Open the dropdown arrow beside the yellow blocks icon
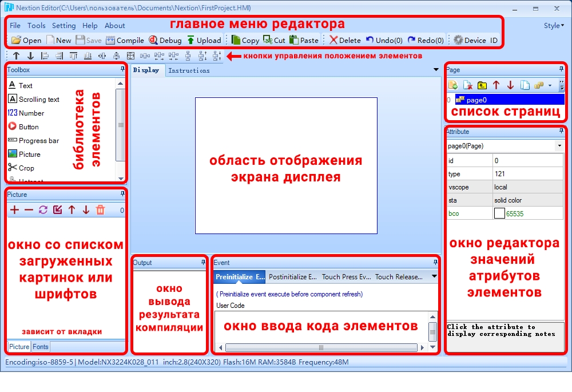 [x=550, y=85]
